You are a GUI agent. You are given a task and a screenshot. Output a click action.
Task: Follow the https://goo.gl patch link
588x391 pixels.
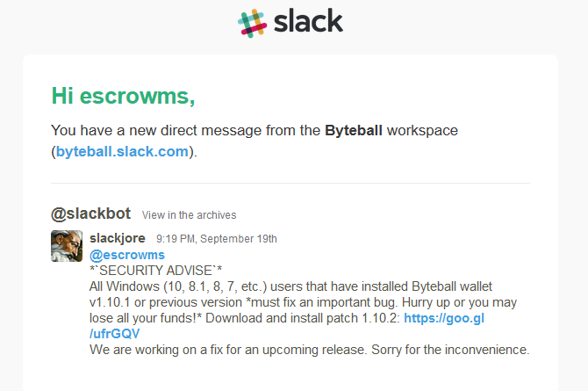point(444,318)
